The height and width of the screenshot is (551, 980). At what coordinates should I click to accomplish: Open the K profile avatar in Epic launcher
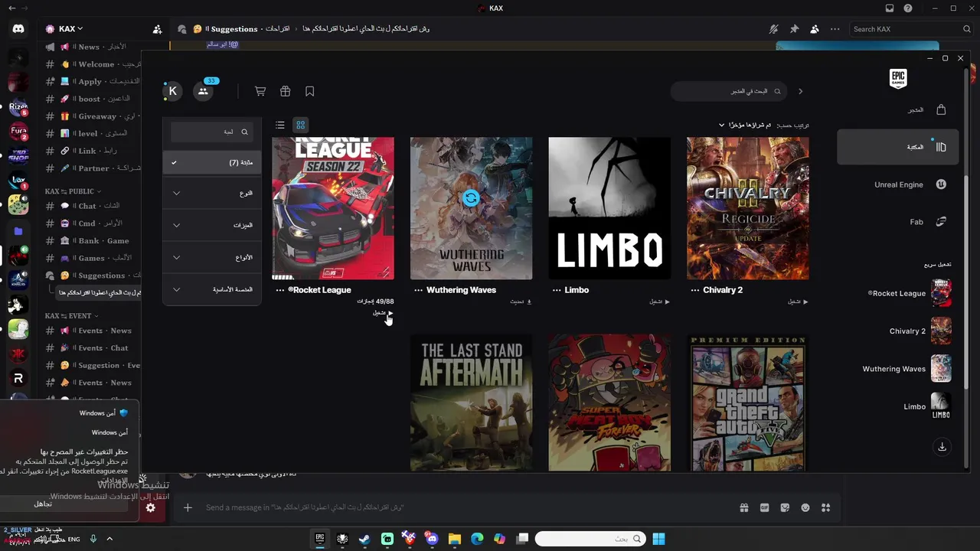[x=172, y=91]
